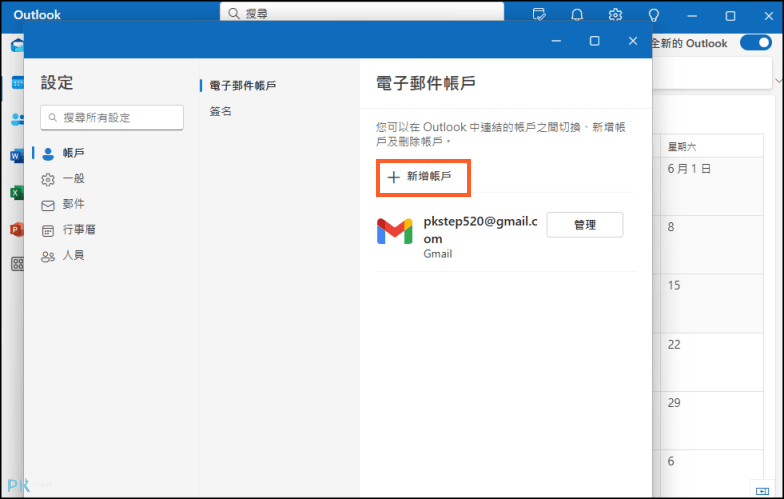Open the Calendar icon in the sidebar
Image resolution: width=784 pixels, height=499 pixels.
pos(18,83)
